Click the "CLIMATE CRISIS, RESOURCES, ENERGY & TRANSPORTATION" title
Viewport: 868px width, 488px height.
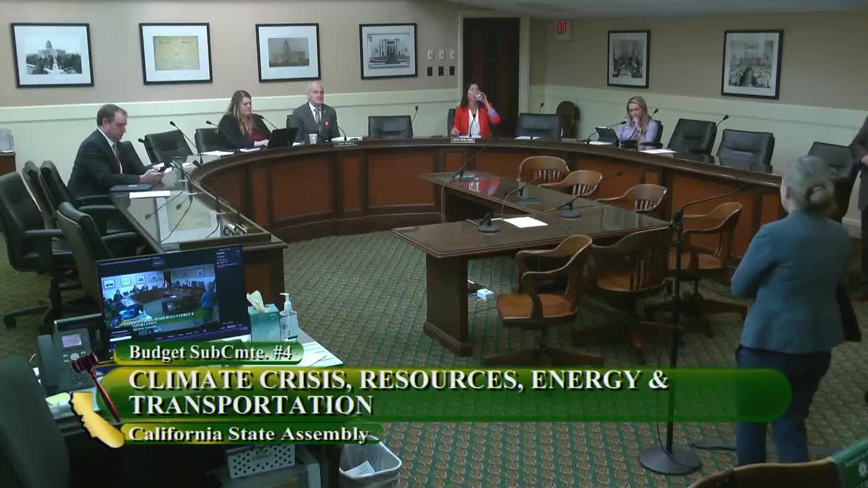399,392
